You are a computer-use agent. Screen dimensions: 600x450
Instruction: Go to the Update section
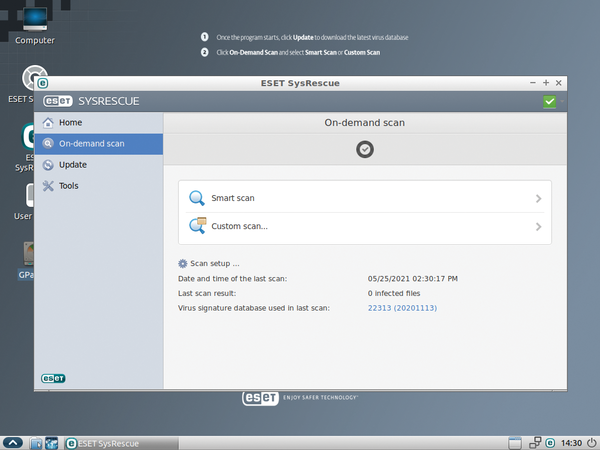pyautogui.click(x=99, y=165)
